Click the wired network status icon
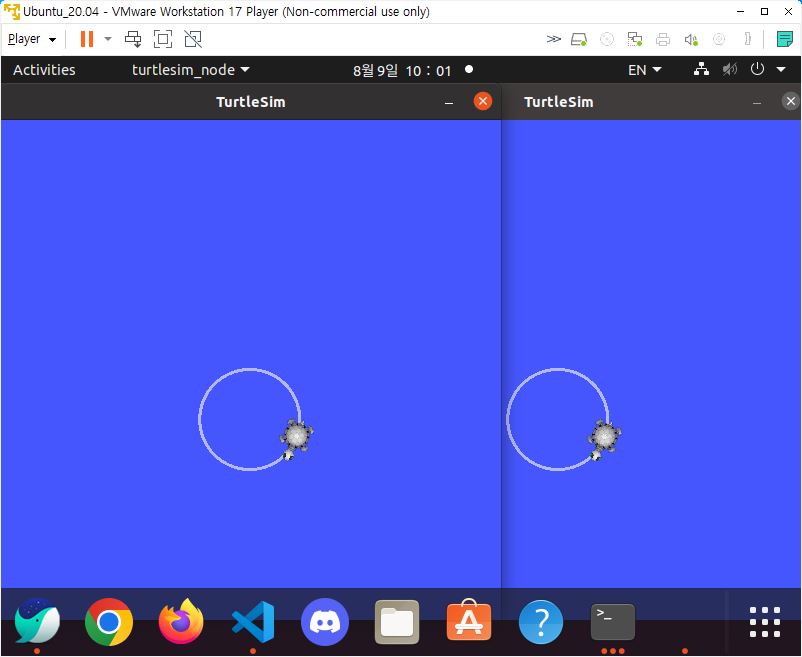Screen dimensions: 802x657 pos(701,69)
